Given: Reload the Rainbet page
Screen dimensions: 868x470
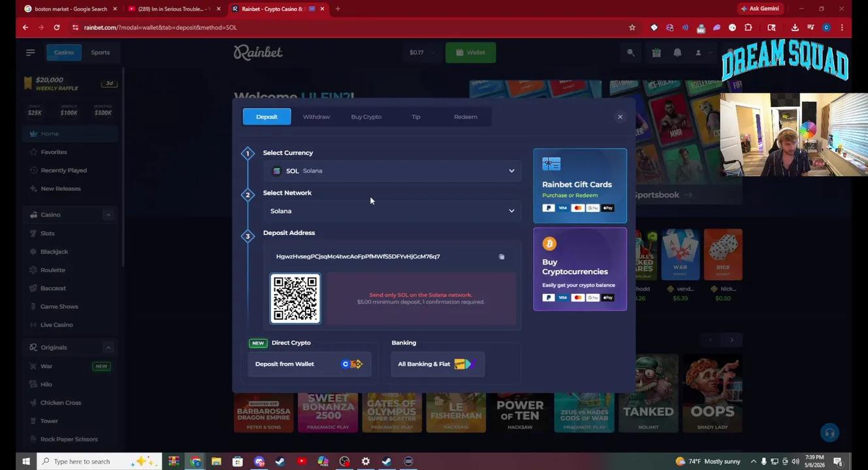Looking at the screenshot, I should (57, 27).
